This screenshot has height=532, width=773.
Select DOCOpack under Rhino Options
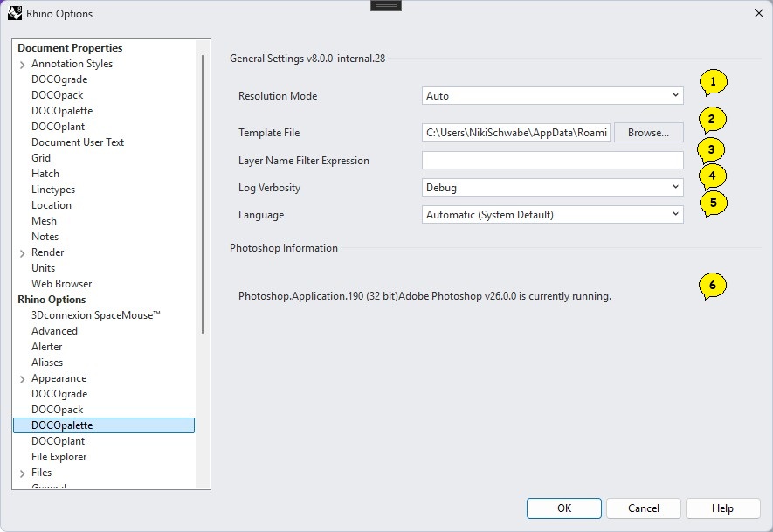[57, 410]
